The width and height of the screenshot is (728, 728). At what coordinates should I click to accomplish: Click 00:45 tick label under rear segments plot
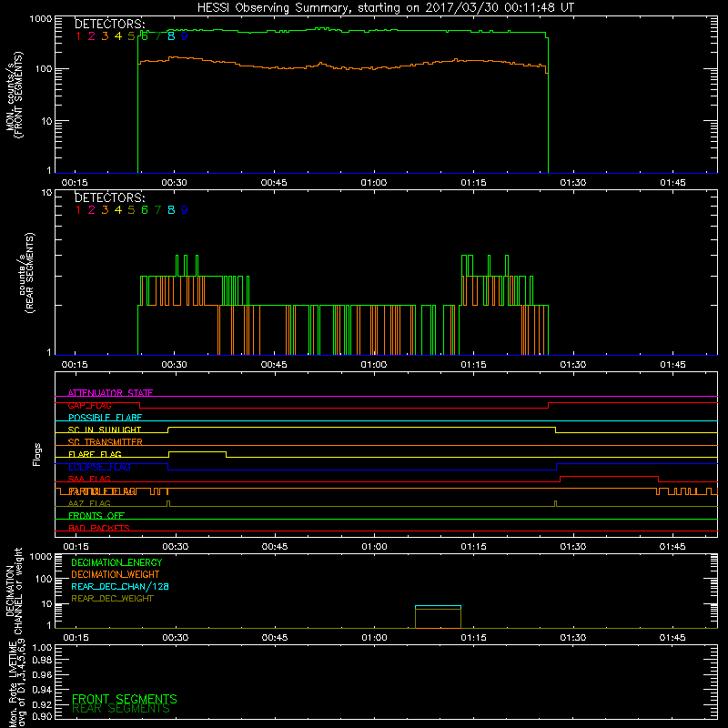pos(274,365)
